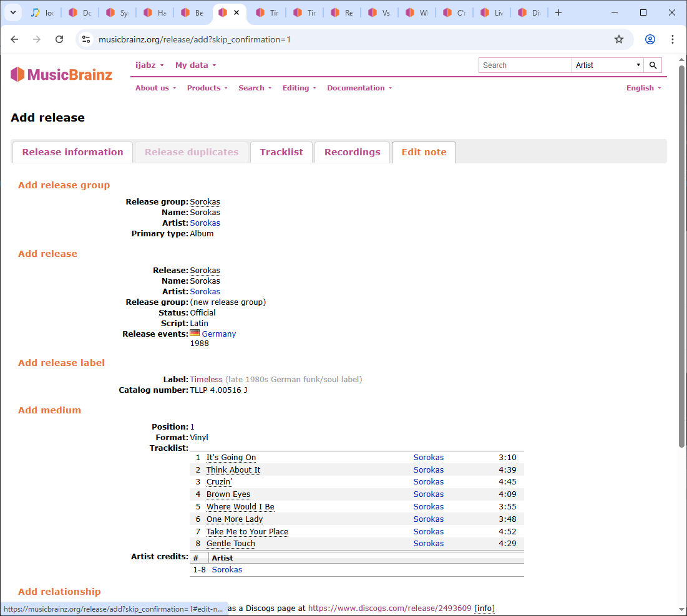The height and width of the screenshot is (616, 687).
Task: Open the Sorokas artist link under Add release
Action: [x=205, y=292]
